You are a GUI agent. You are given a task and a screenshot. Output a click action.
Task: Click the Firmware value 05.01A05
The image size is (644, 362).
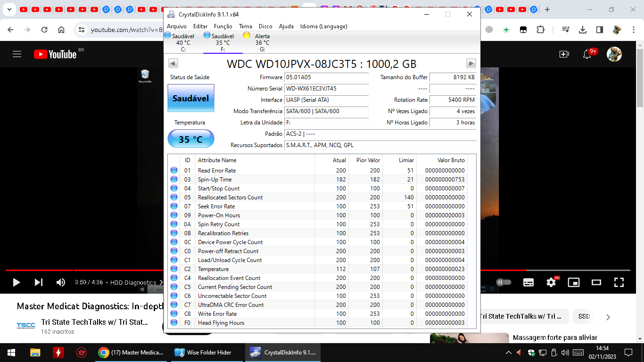tap(326, 77)
